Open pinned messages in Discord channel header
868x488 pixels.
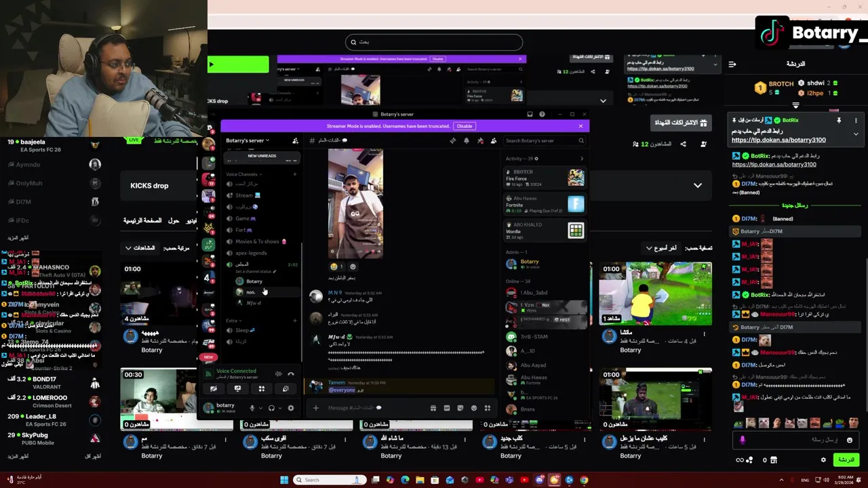tap(480, 141)
